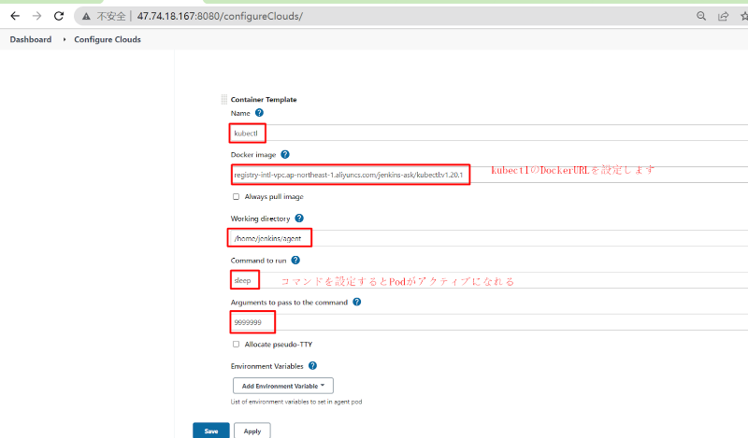The image size is (748, 438).
Task: Open help for the Docker image field
Action: tap(285, 155)
